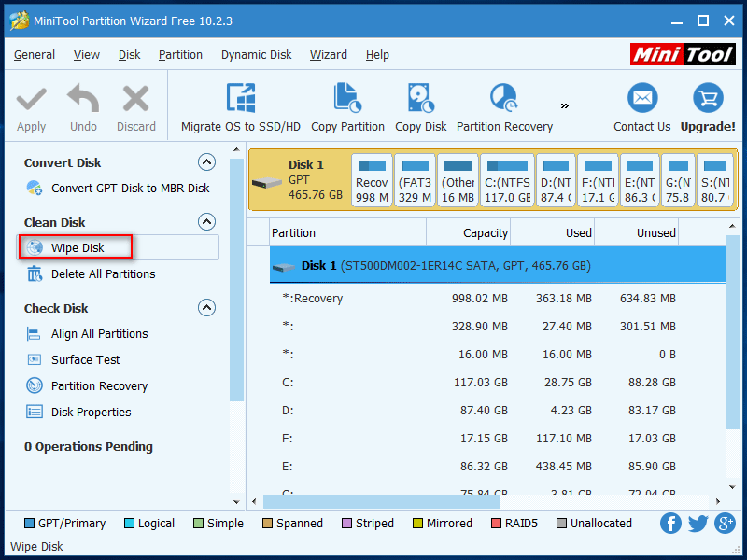747x560 pixels.
Task: Click the MiniTool logo
Action: [683, 54]
